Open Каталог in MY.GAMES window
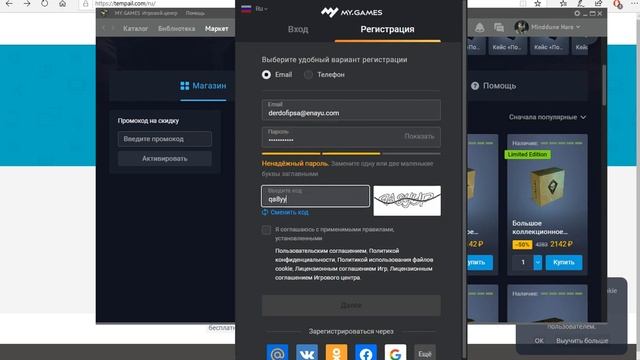 pos(135,29)
